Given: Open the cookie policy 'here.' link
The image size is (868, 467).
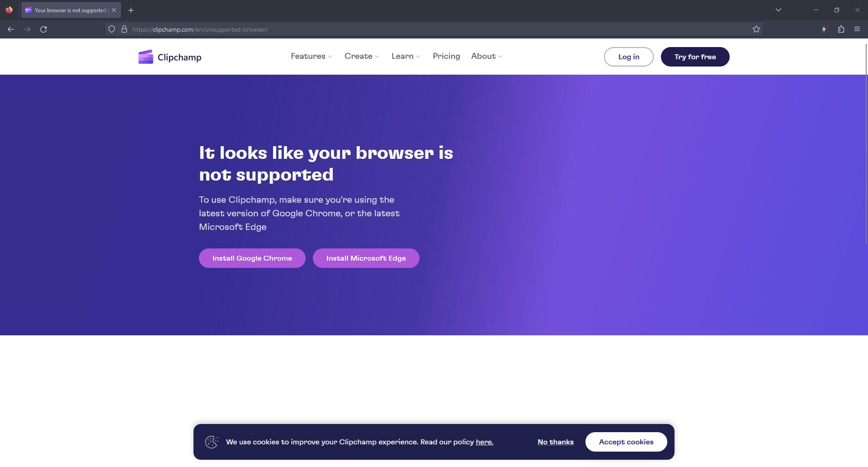Looking at the screenshot, I should 484,442.
